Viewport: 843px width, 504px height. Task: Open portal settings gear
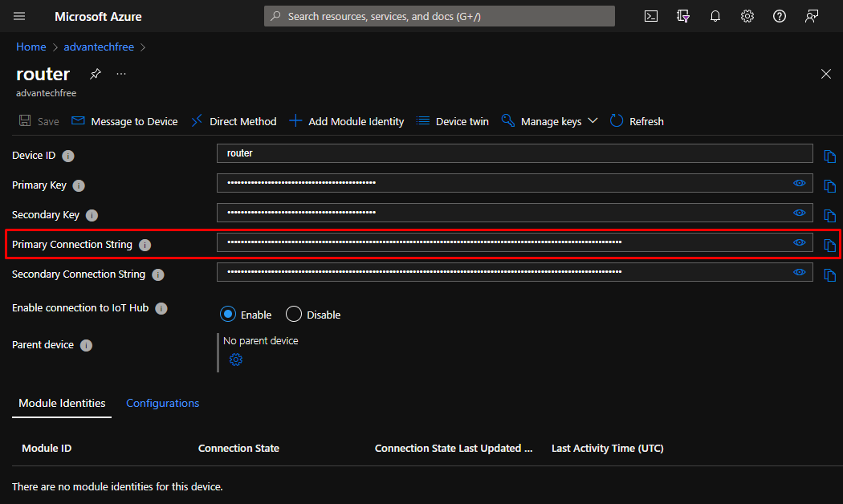click(x=747, y=16)
